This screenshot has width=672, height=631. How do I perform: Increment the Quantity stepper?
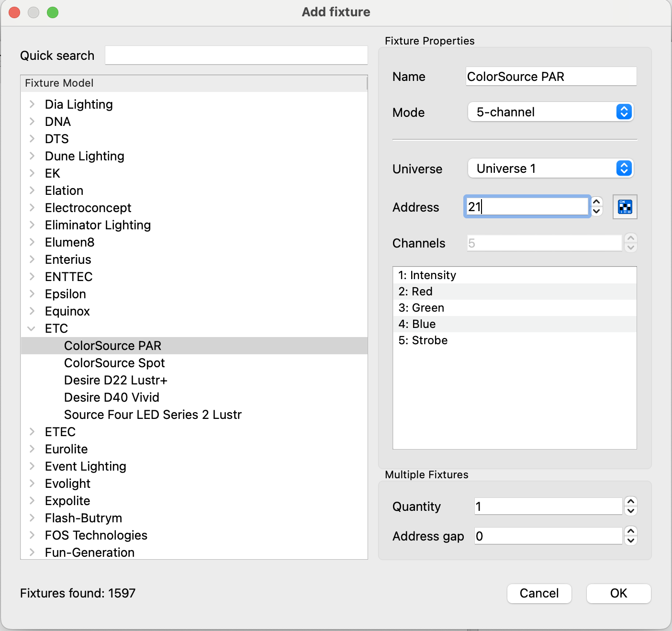pyautogui.click(x=631, y=501)
